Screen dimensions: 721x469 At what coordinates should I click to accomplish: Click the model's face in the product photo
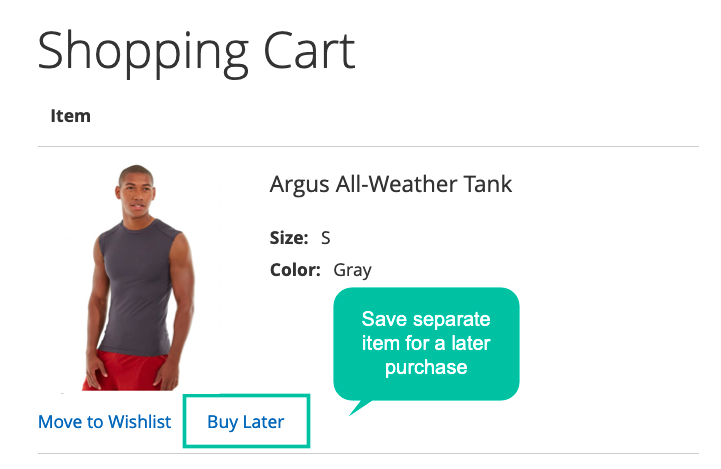point(137,193)
